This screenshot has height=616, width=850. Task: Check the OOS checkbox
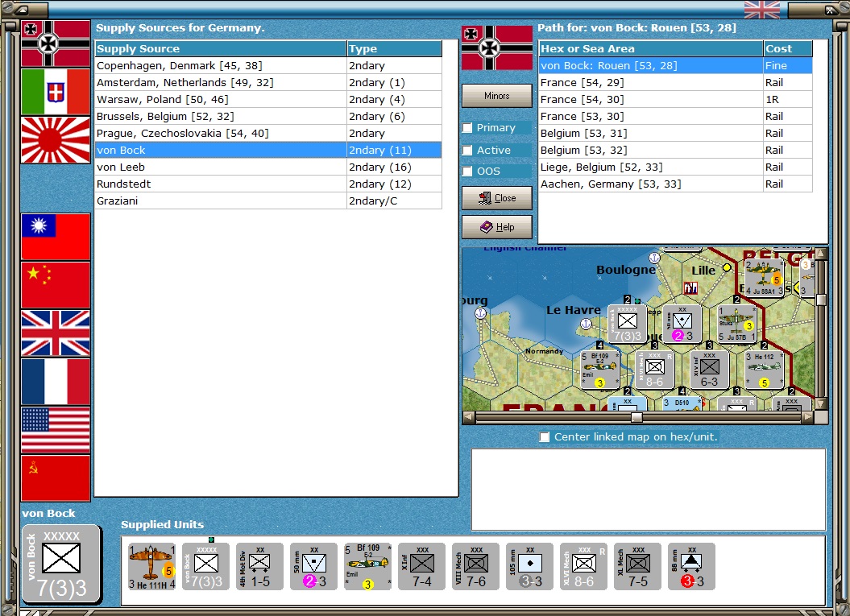click(x=468, y=172)
